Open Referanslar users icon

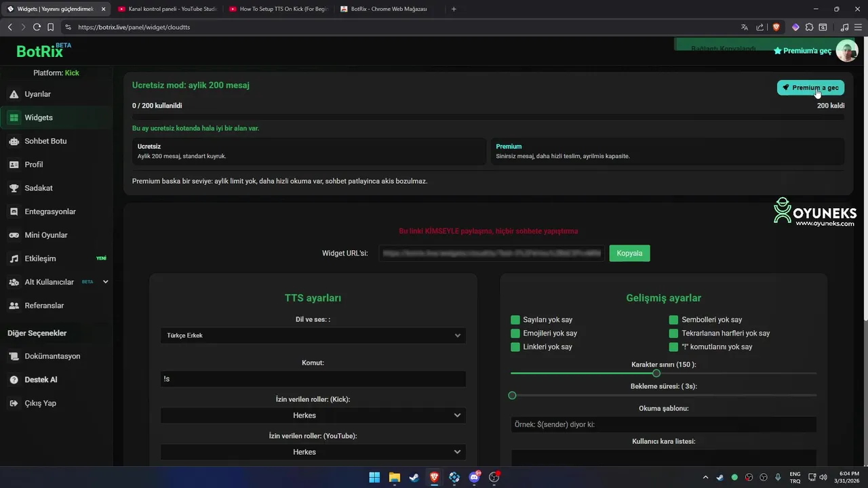click(14, 306)
